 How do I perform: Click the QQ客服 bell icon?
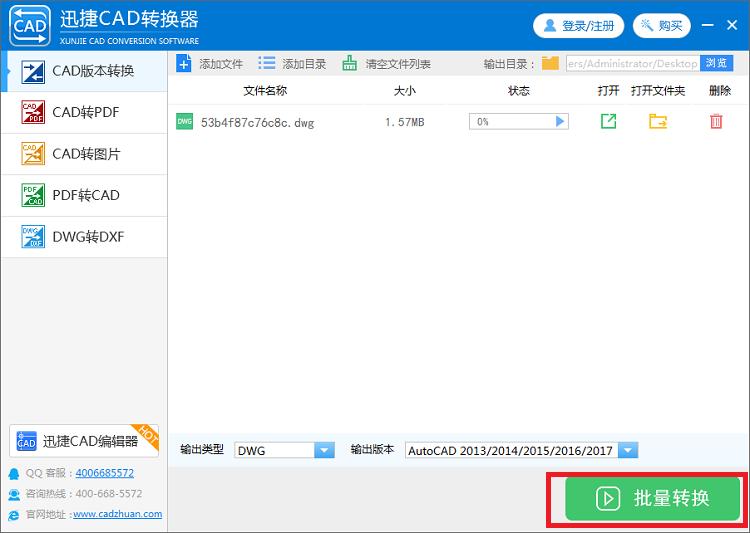[x=14, y=474]
